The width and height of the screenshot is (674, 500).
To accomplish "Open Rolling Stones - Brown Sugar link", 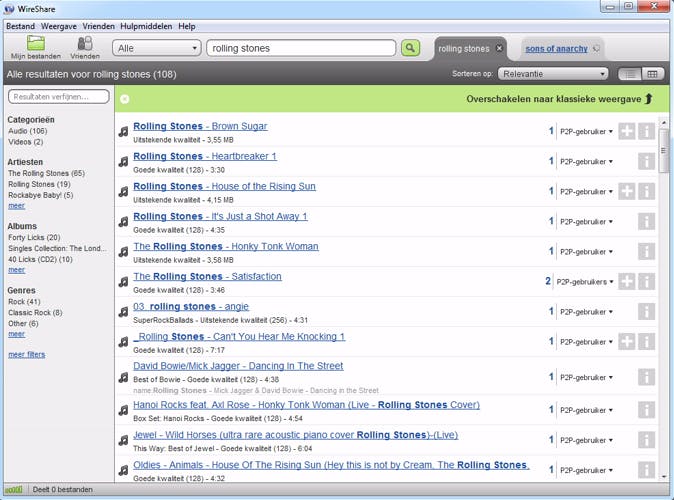I will click(200, 126).
